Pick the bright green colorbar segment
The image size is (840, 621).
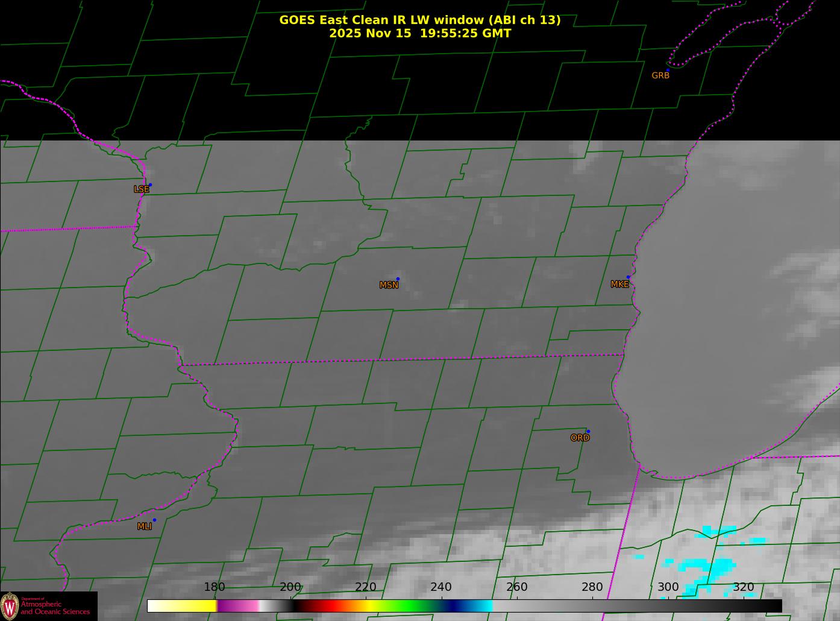(x=404, y=606)
